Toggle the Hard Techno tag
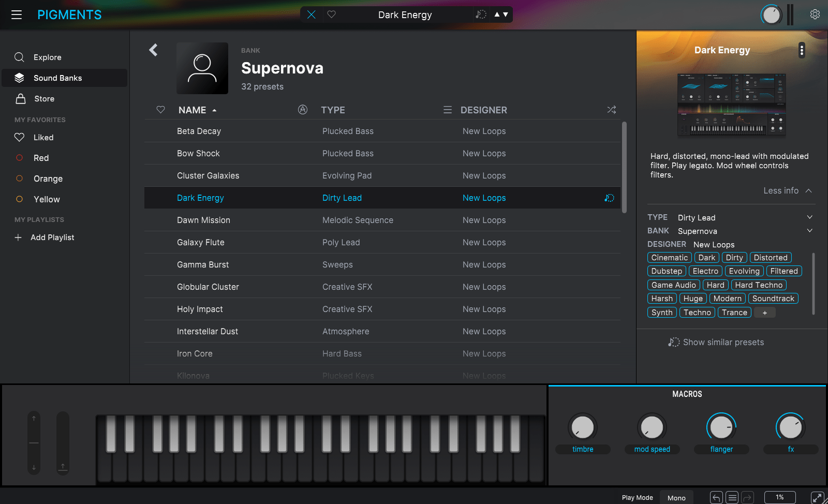 click(x=758, y=285)
